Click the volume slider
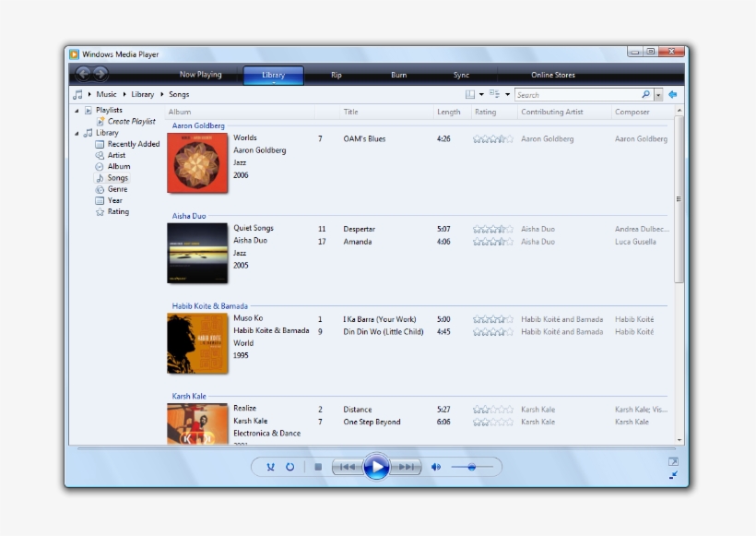The image size is (756, 536). [x=472, y=467]
